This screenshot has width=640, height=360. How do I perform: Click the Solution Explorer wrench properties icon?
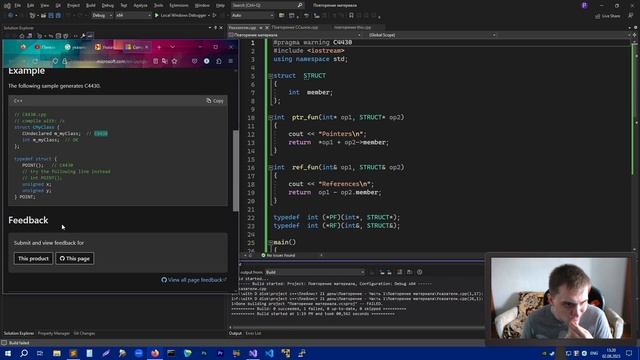click(83, 36)
